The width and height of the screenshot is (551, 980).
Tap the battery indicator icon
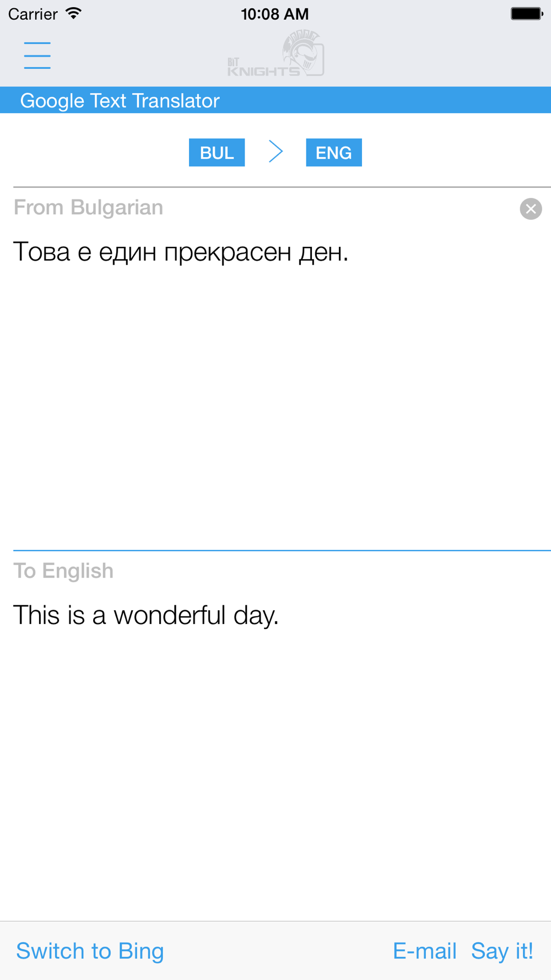point(527,14)
